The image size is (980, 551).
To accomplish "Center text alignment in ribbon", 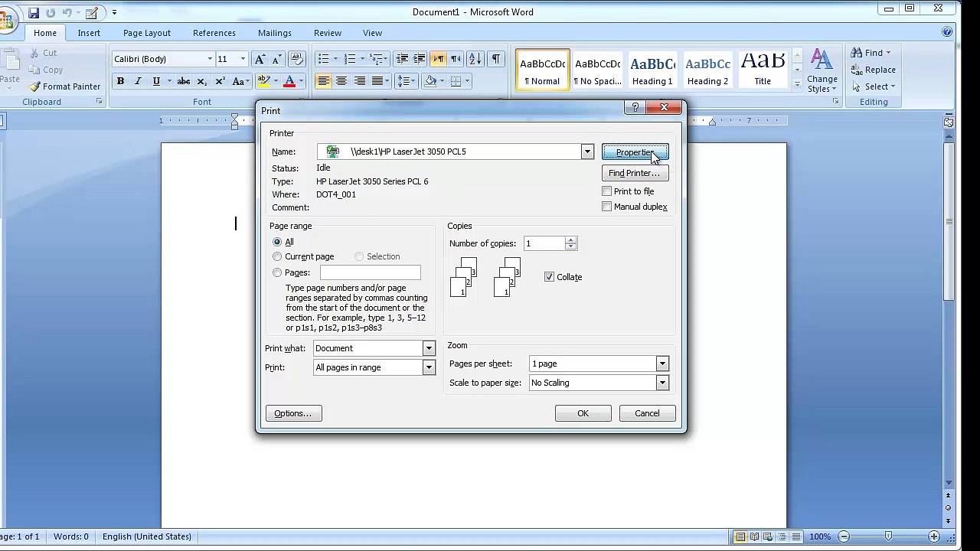I will pyautogui.click(x=341, y=81).
